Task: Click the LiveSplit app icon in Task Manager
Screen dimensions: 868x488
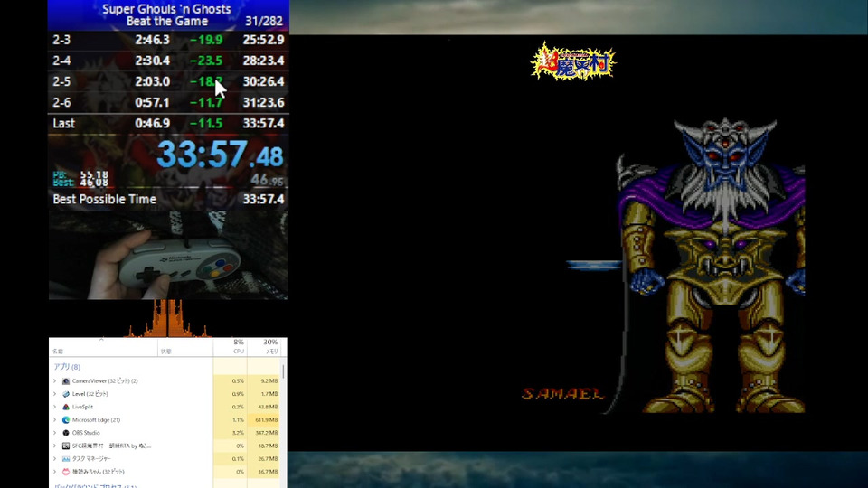Action: [x=66, y=407]
